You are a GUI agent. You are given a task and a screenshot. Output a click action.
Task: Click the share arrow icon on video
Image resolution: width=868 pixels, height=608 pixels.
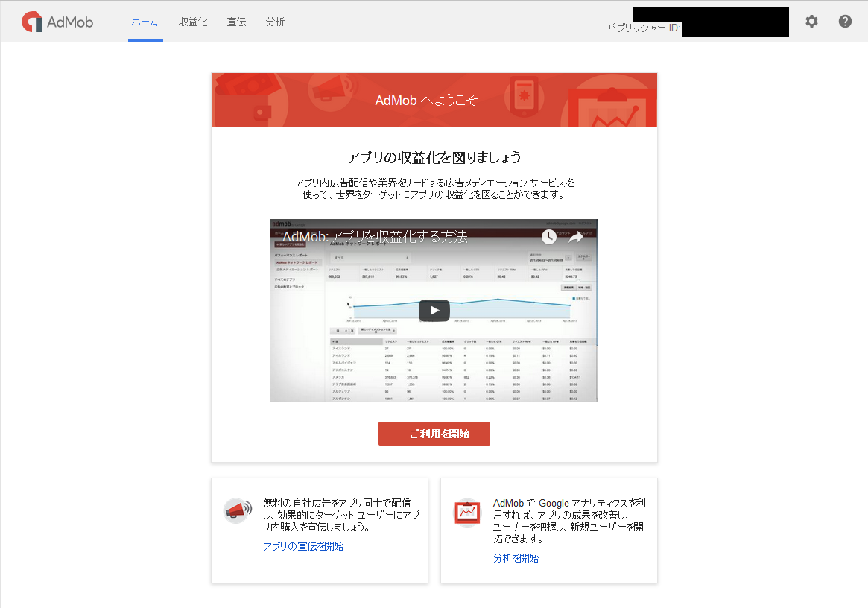[576, 237]
